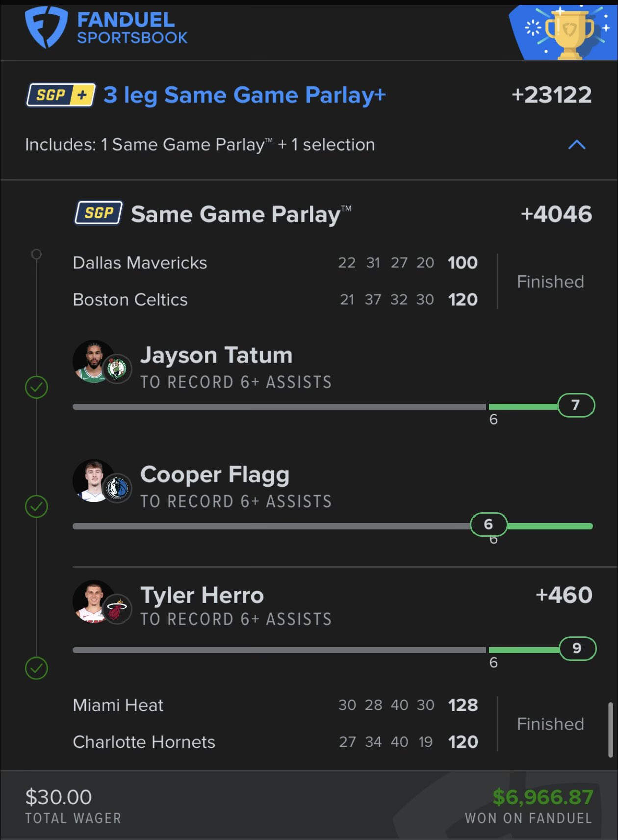618x840 pixels.
Task: Click the SGP+ badge icon
Action: tap(61, 95)
